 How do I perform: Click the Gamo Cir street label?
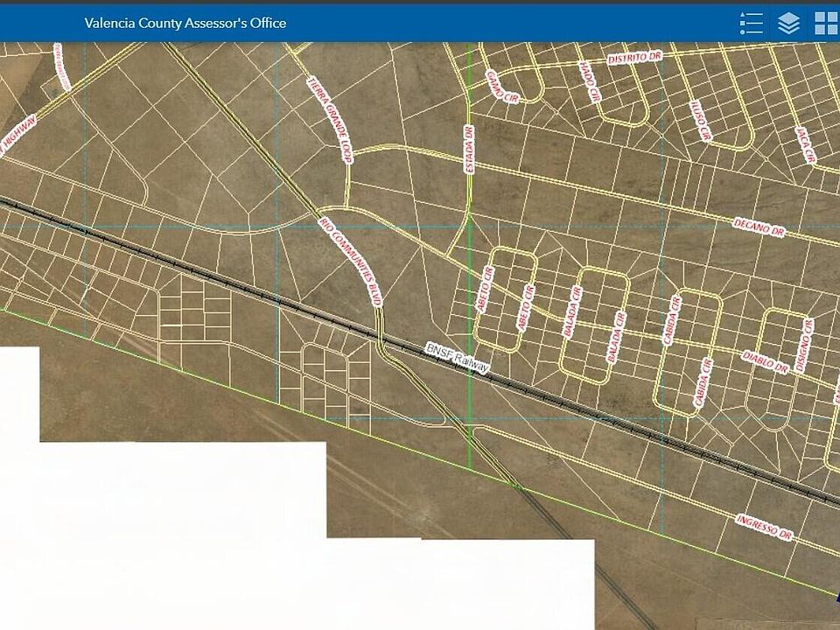[502, 87]
